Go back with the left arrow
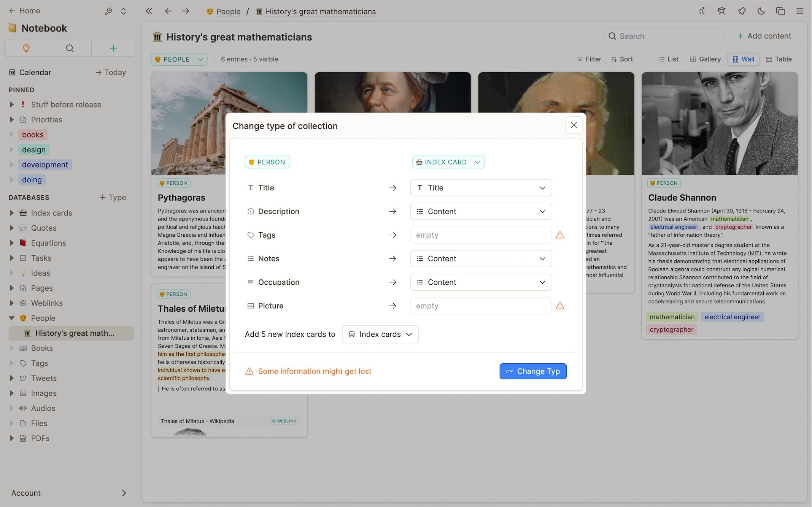The height and width of the screenshot is (507, 812). [x=168, y=11]
